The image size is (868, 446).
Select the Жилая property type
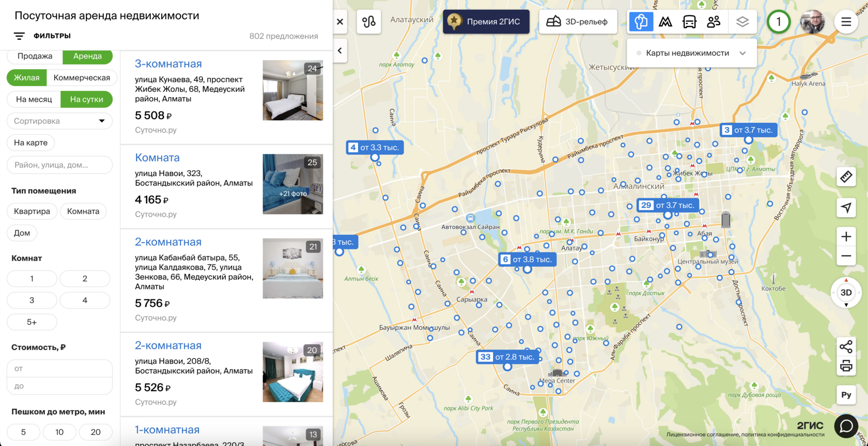[26, 77]
